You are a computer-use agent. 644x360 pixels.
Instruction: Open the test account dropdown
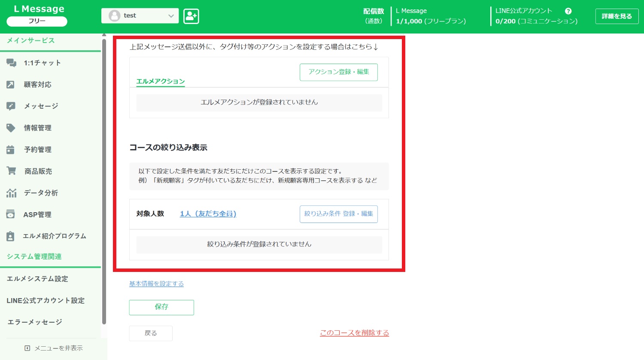[140, 16]
